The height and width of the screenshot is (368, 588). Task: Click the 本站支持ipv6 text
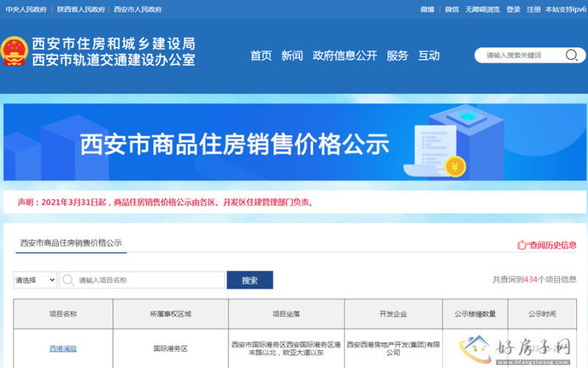click(x=565, y=10)
